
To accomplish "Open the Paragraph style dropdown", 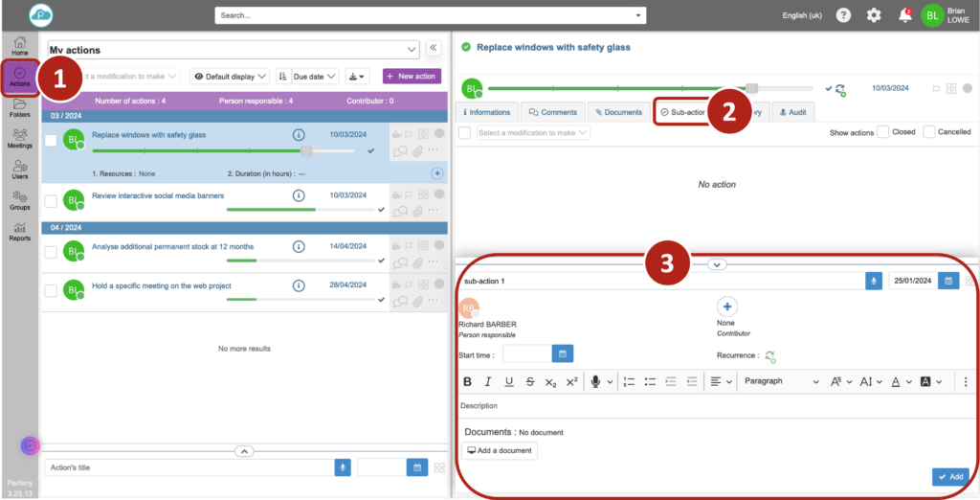I will click(782, 381).
